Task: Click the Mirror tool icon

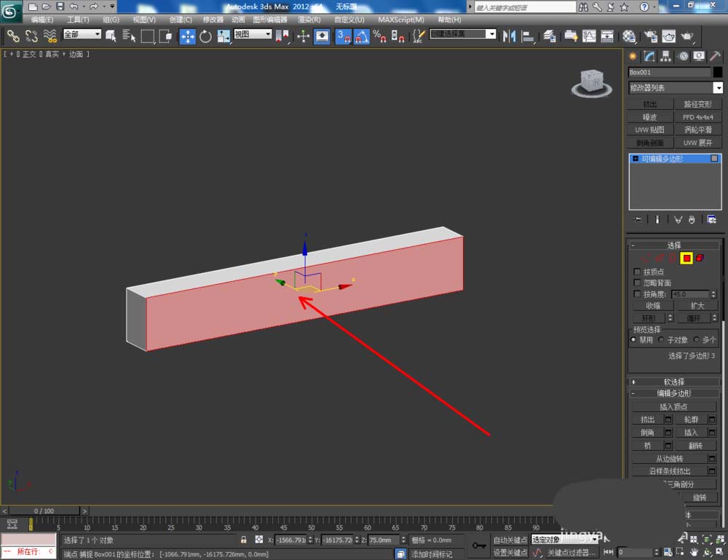Action: 510,36
